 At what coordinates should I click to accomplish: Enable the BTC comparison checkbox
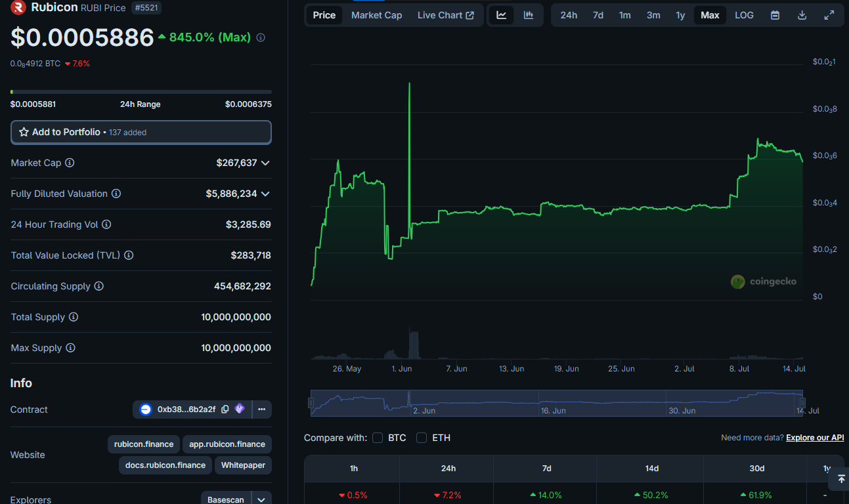pos(378,438)
